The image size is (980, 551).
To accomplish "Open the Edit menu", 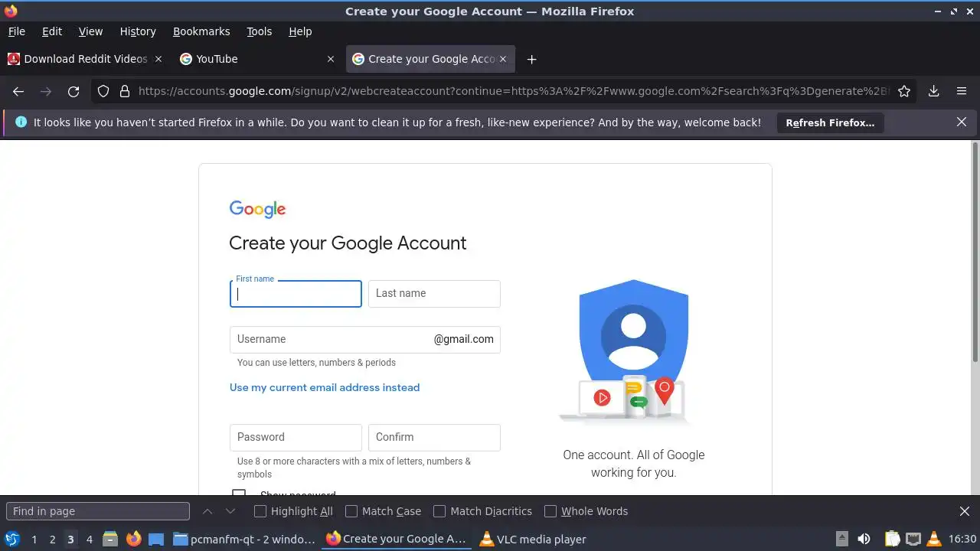I will [x=52, y=31].
